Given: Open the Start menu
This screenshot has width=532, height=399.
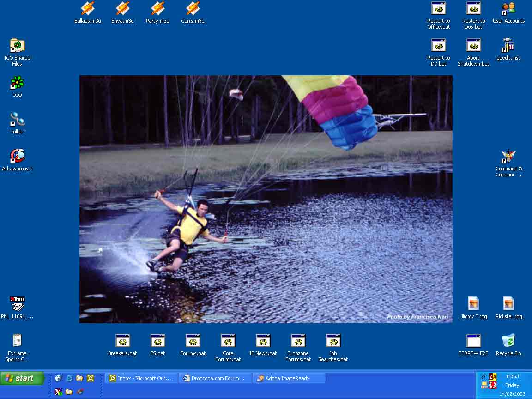Looking at the screenshot, I should (x=22, y=378).
